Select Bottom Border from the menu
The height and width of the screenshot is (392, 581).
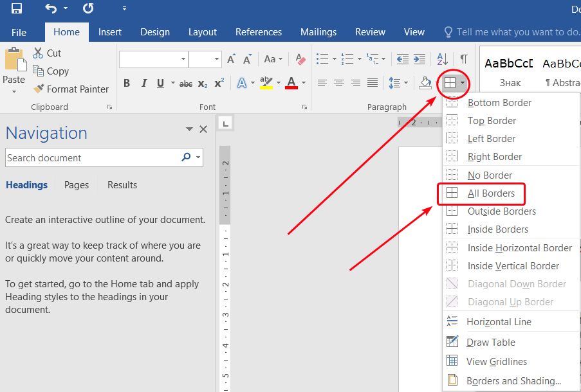tap(511, 103)
